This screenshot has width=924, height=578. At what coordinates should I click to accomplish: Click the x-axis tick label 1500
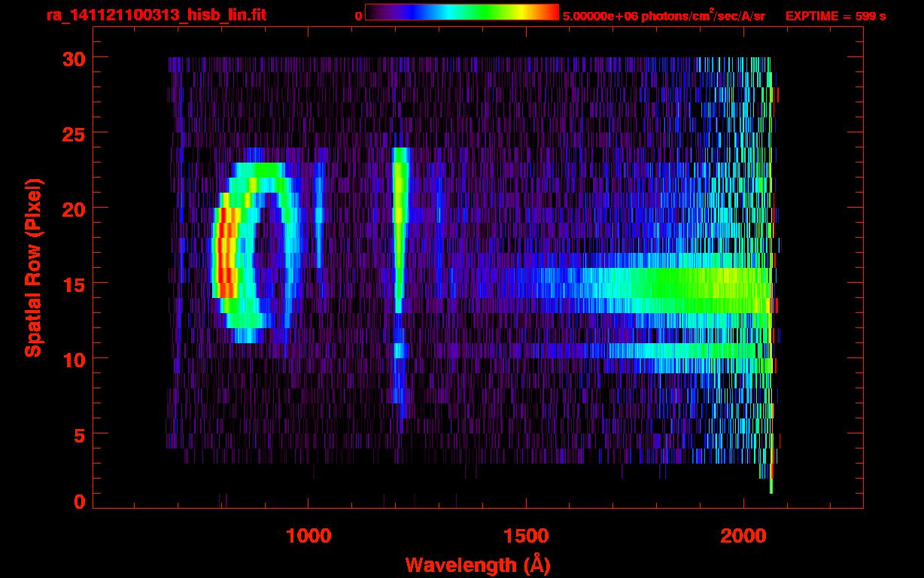point(525,536)
